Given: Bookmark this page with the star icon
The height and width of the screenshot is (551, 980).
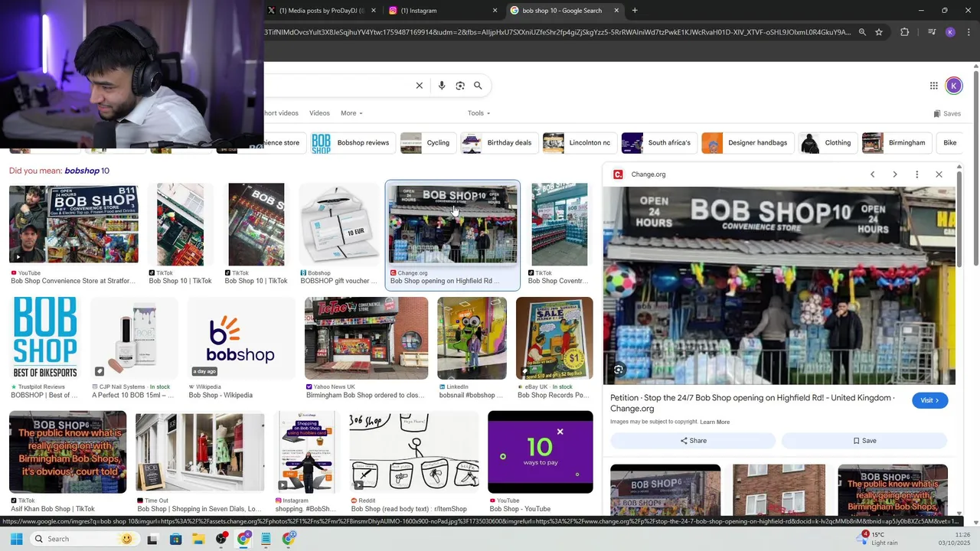Looking at the screenshot, I should point(879,32).
